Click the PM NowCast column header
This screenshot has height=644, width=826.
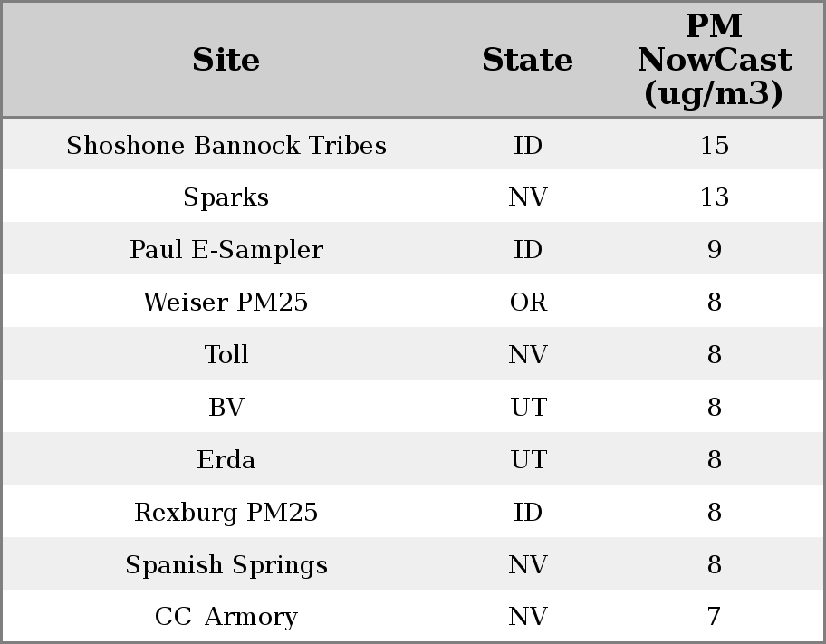coord(714,60)
